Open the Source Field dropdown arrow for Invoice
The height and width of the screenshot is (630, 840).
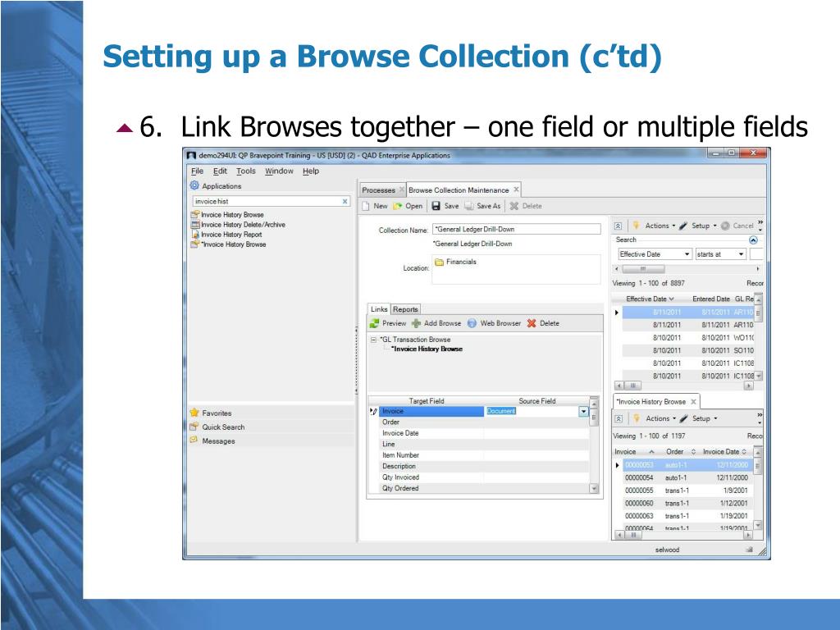(583, 412)
